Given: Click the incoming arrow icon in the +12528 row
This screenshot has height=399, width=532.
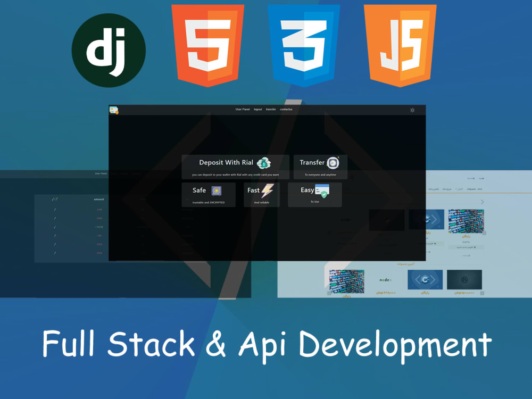Looking at the screenshot, I should [55, 227].
